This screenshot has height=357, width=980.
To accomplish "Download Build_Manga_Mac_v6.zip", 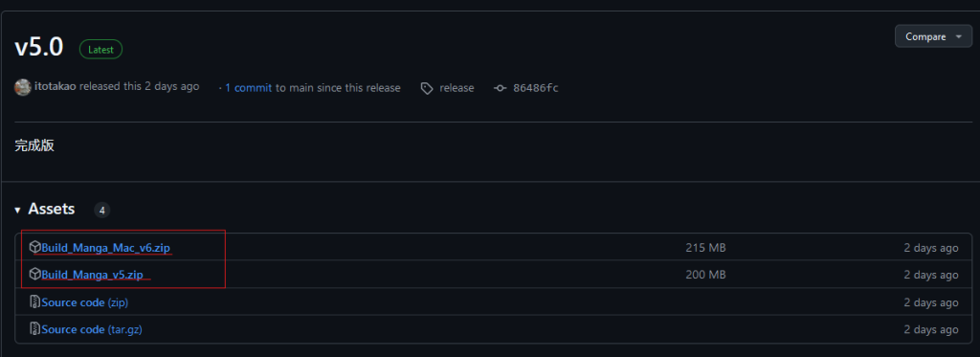I will [x=105, y=248].
